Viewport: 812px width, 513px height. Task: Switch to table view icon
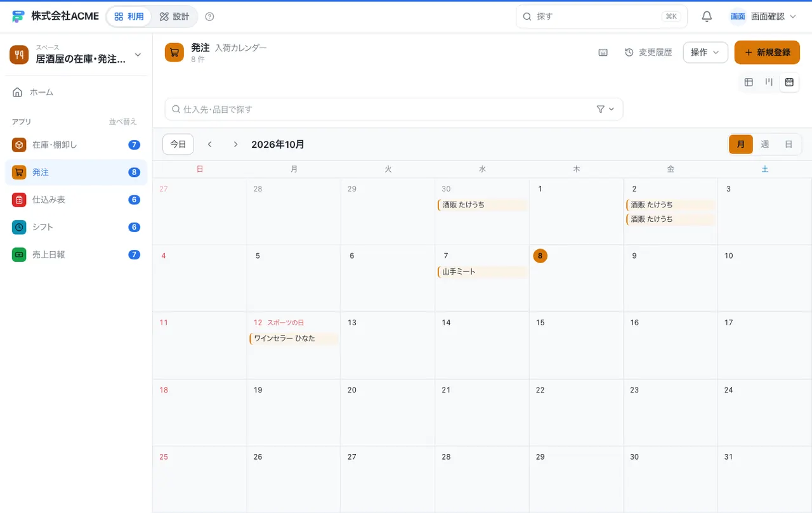pyautogui.click(x=749, y=82)
